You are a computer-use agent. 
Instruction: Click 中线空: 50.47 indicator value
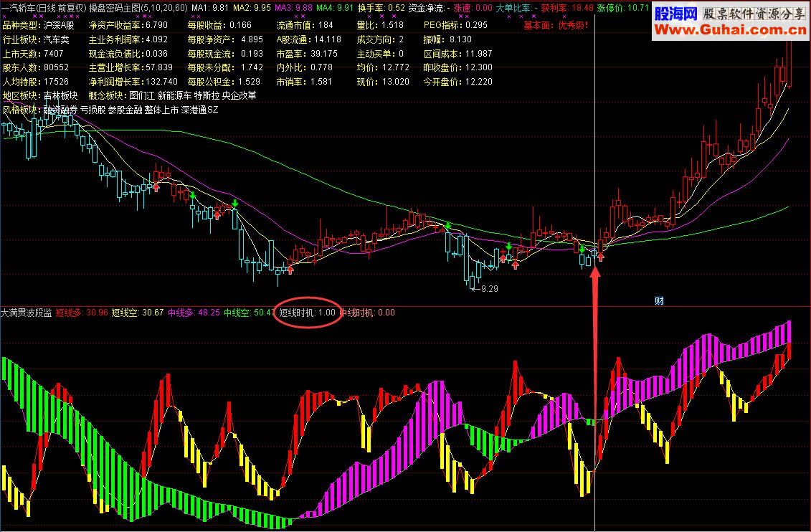pyautogui.click(x=249, y=313)
